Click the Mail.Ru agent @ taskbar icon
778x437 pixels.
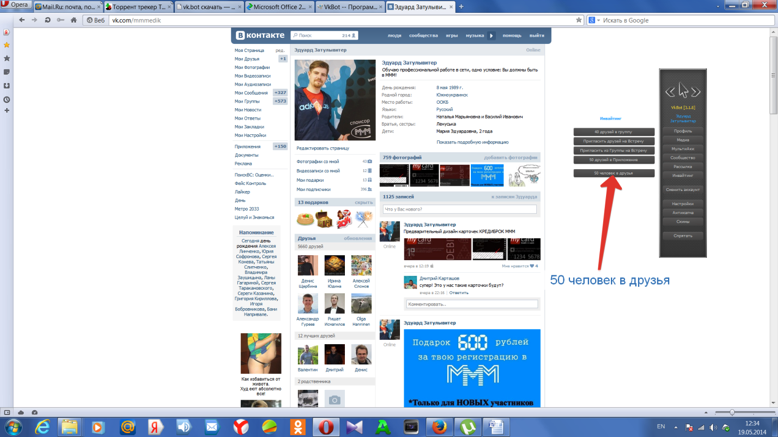point(128,427)
